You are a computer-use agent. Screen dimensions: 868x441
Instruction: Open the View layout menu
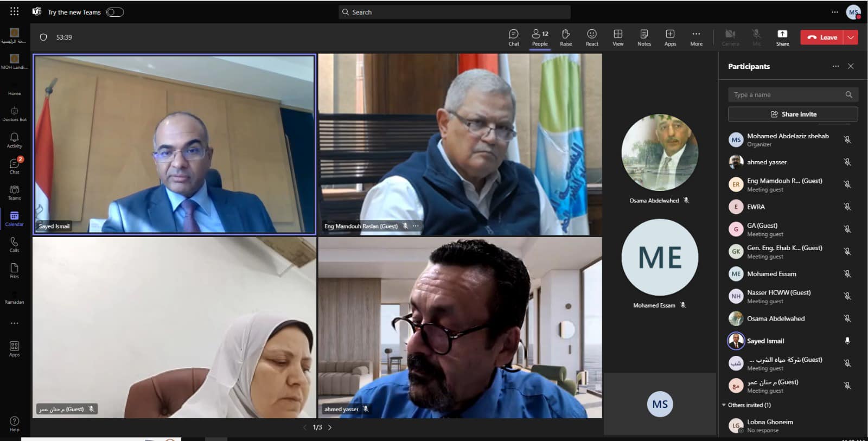click(618, 37)
